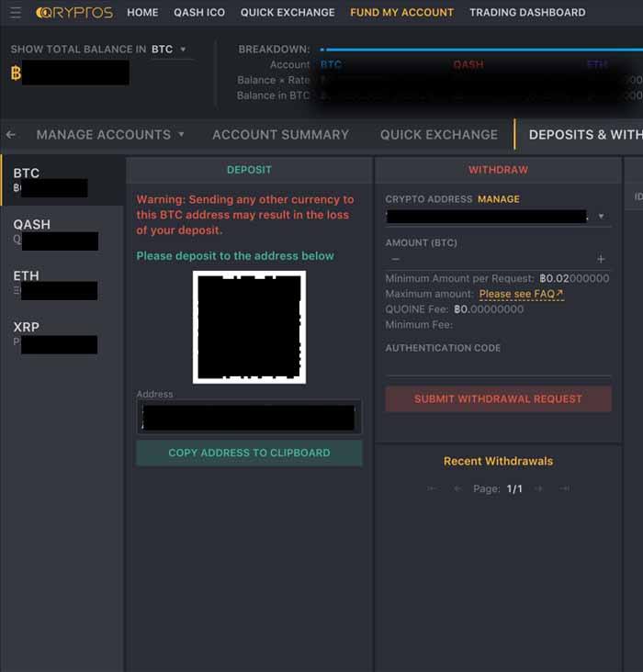Click the Recent Withdrawals heading
This screenshot has width=643, height=672.
[x=498, y=461]
